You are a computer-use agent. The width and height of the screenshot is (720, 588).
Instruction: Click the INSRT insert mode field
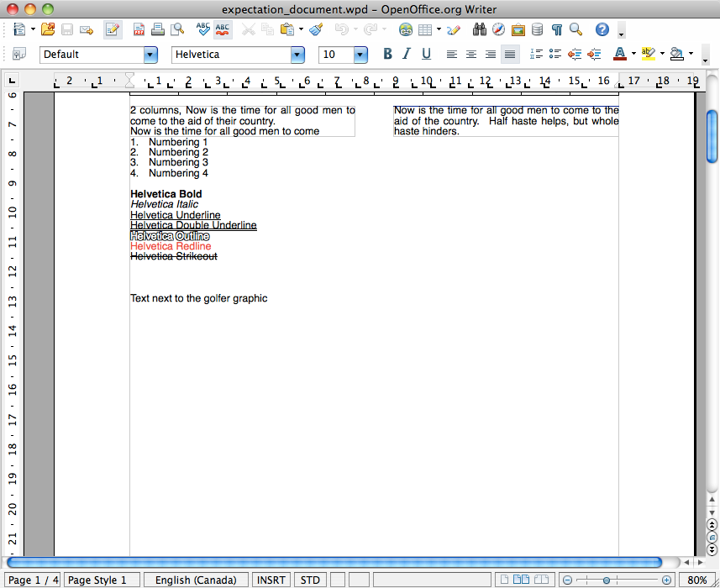click(x=271, y=580)
